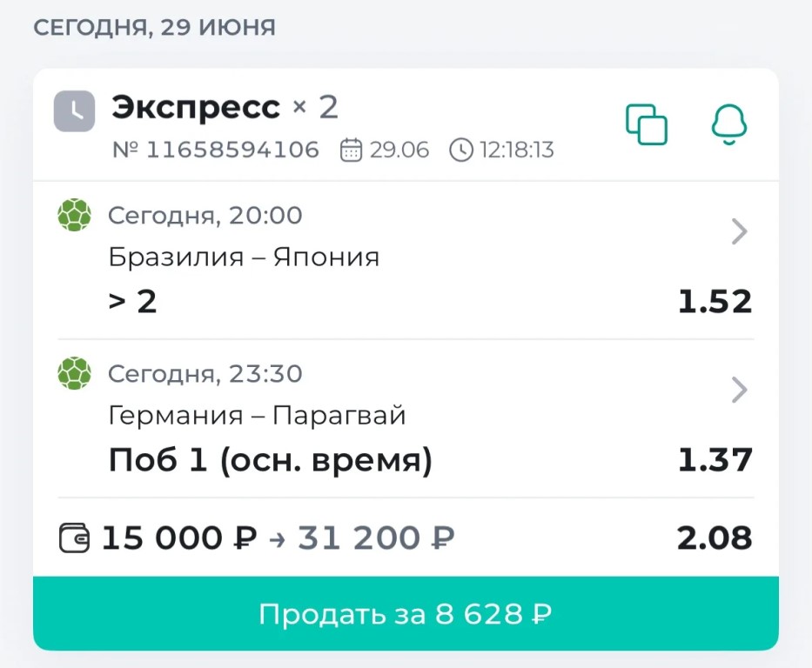Tap the wallet icon near 15 000 ₽
812x668 pixels.
point(74,538)
